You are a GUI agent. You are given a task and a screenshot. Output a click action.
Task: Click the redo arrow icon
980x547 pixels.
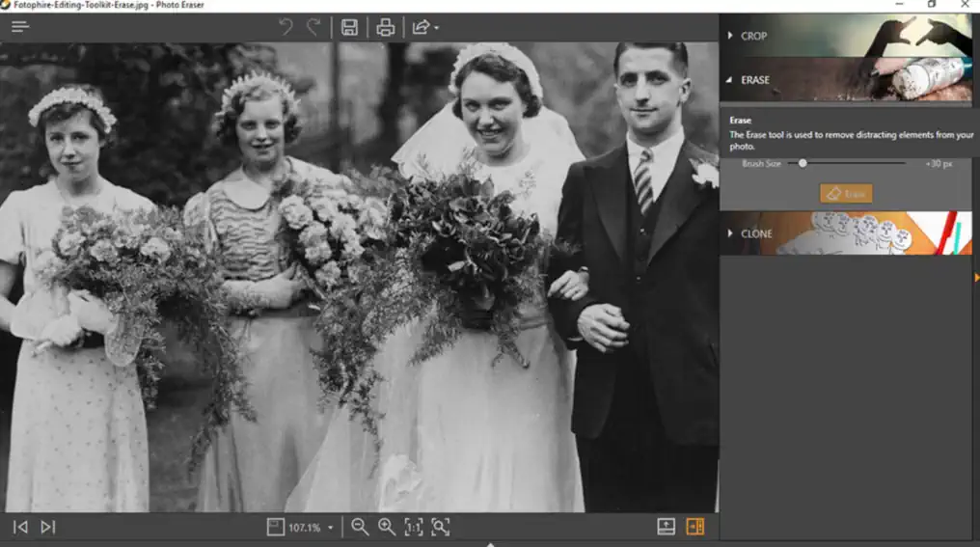click(313, 27)
